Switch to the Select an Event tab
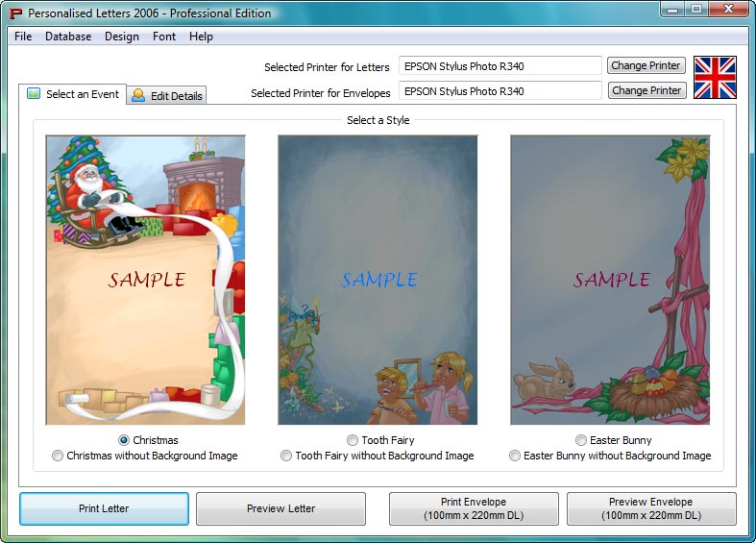 click(73, 94)
